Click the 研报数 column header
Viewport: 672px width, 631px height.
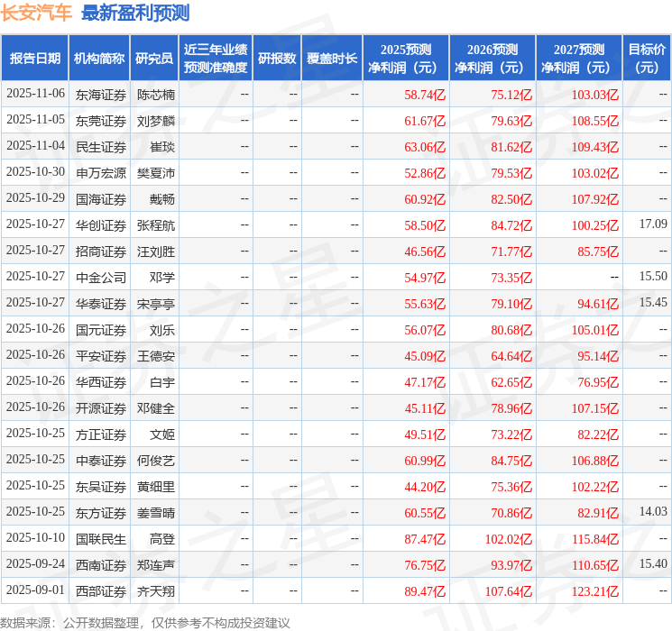pyautogui.click(x=277, y=59)
